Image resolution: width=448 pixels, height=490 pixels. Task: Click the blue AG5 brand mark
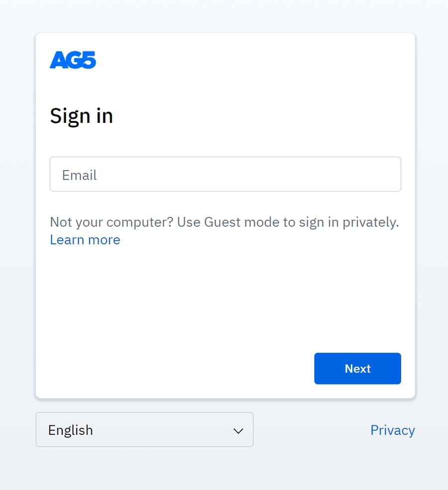point(73,60)
